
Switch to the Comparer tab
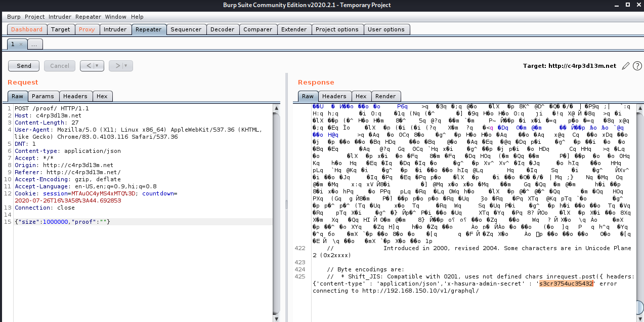pos(258,29)
